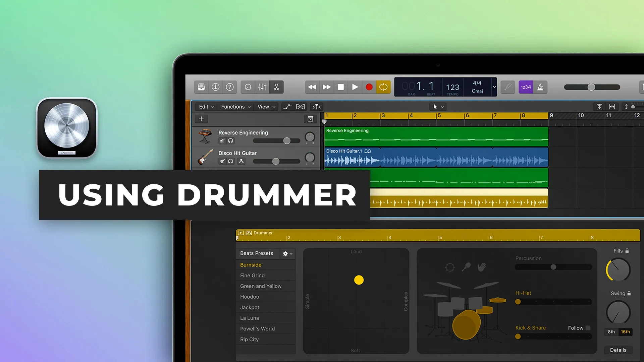Select the Fine Grind beat preset
This screenshot has height=362, width=644.
(266, 276)
